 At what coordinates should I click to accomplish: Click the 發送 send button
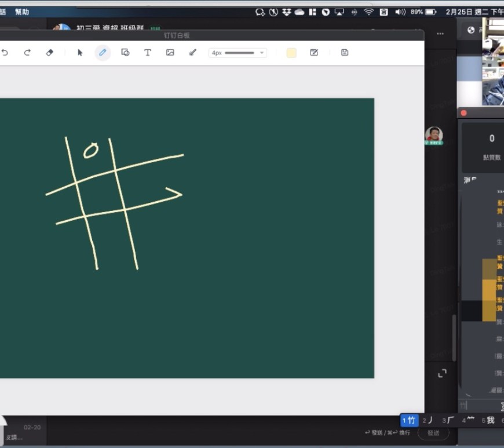coord(433,433)
